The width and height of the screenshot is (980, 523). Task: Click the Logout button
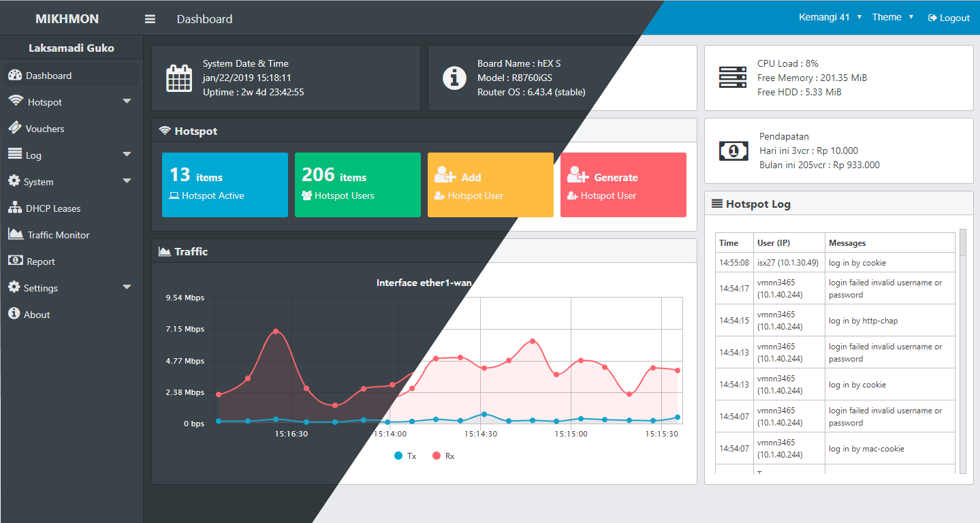[949, 17]
